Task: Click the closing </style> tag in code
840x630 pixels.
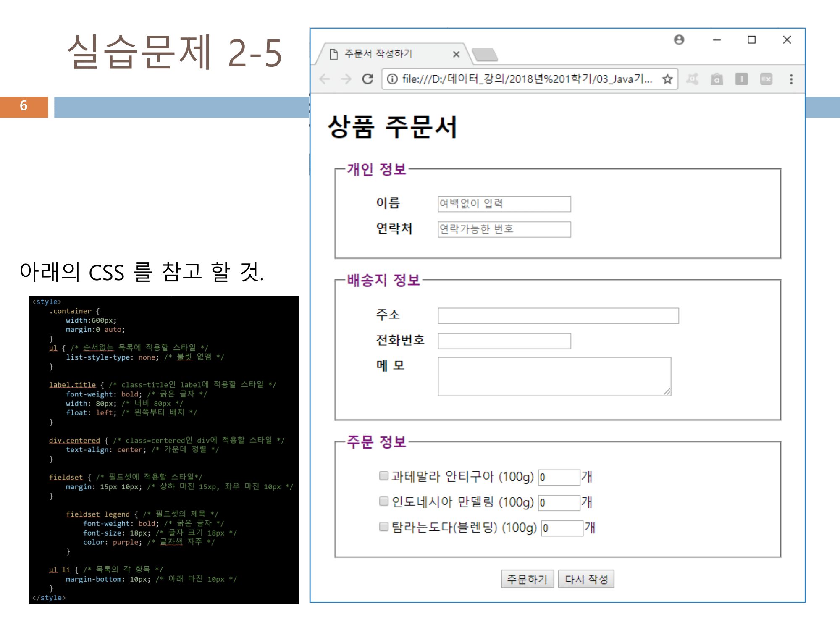Action: pos(49,597)
